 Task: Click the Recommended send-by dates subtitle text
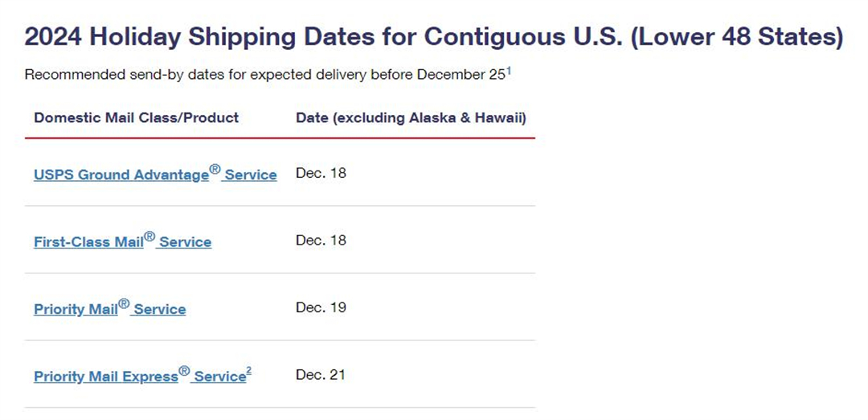(x=264, y=74)
